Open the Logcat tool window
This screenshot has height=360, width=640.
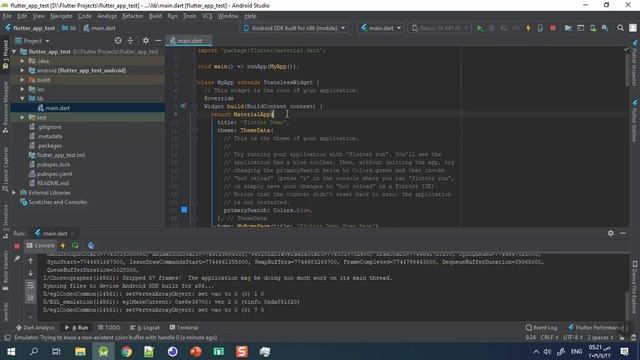click(x=145, y=327)
